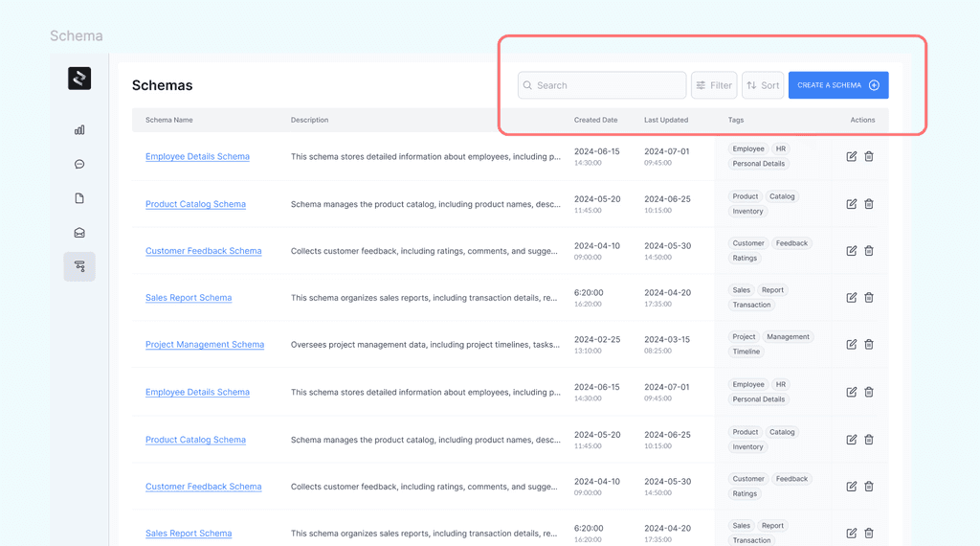Open the first Sales Report Schema link
980x546 pixels.
click(x=189, y=298)
